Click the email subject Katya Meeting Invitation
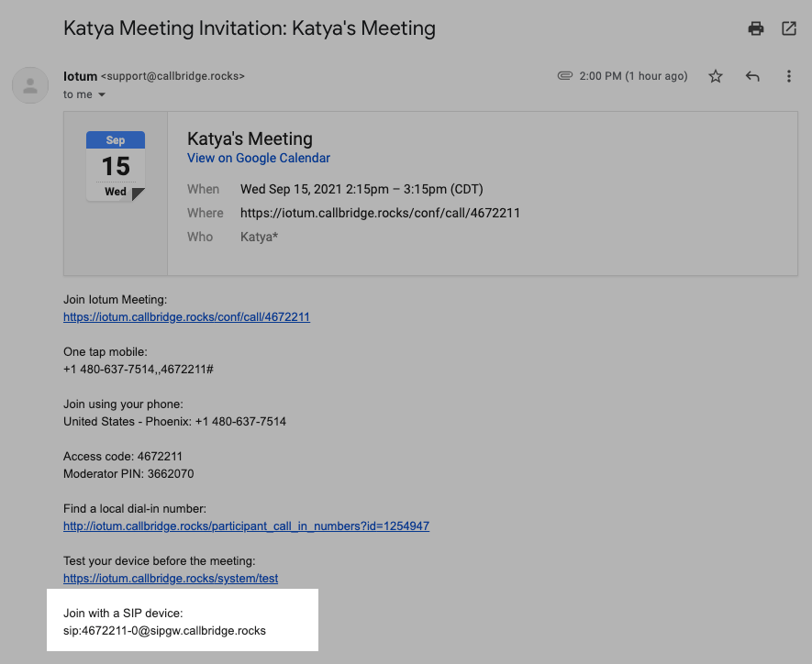The image size is (812, 664). pyautogui.click(x=249, y=28)
